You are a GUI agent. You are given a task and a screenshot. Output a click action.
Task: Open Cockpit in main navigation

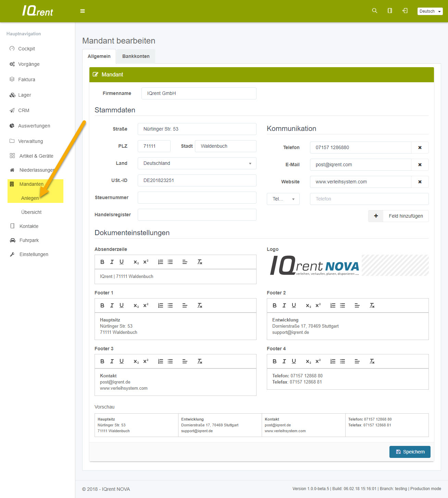[x=26, y=49]
